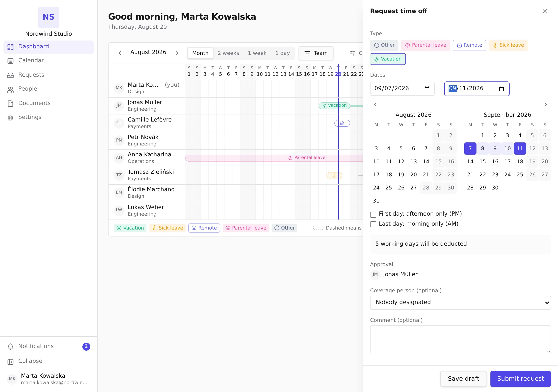This screenshot has width=558, height=392.
Task: Open the Dashboard sidebar item
Action: coord(49,47)
